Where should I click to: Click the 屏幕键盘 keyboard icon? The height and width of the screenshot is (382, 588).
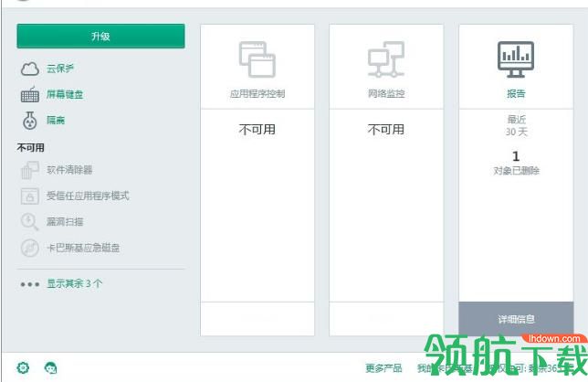tap(29, 94)
